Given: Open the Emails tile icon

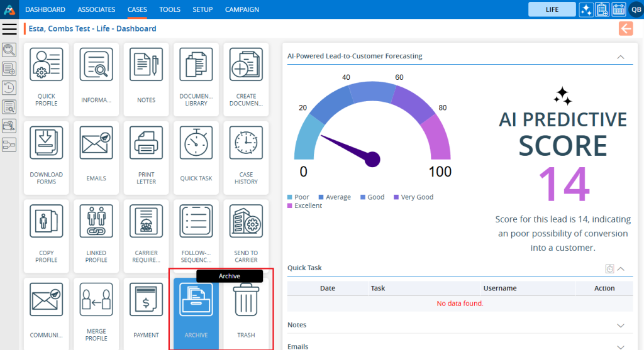Looking at the screenshot, I should point(96,143).
